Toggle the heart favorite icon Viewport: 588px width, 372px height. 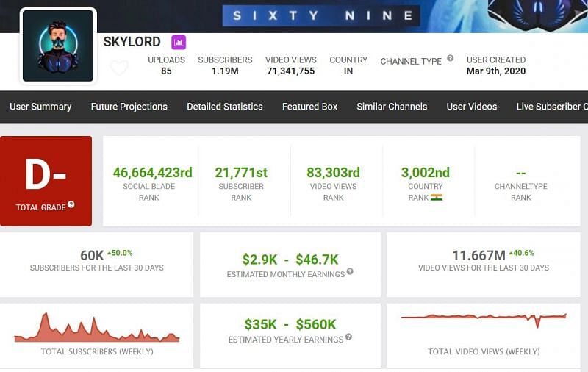pyautogui.click(x=119, y=68)
